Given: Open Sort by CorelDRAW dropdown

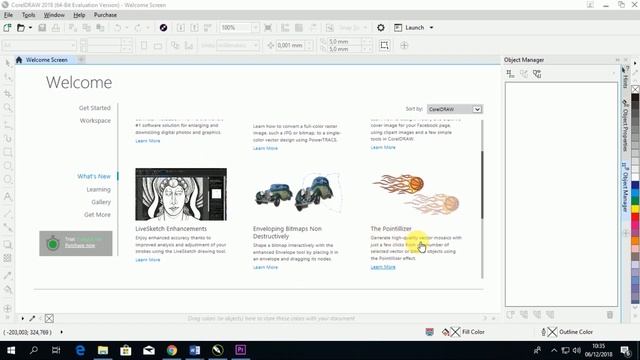Looking at the screenshot, I should 454,109.
